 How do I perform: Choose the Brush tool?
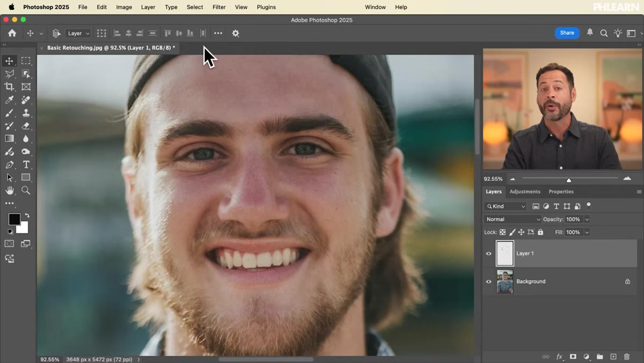point(9,113)
